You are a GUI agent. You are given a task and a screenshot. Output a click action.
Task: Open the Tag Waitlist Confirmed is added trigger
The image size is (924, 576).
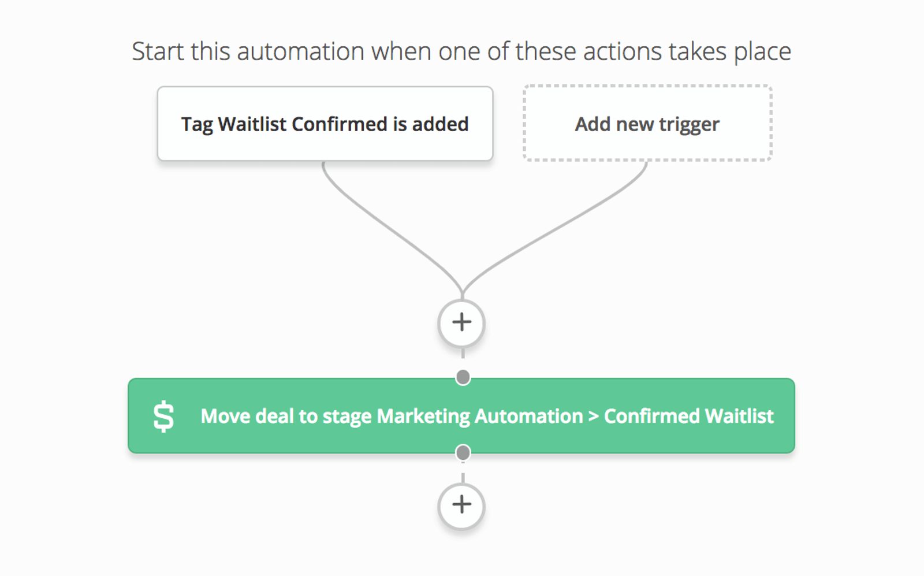(325, 123)
